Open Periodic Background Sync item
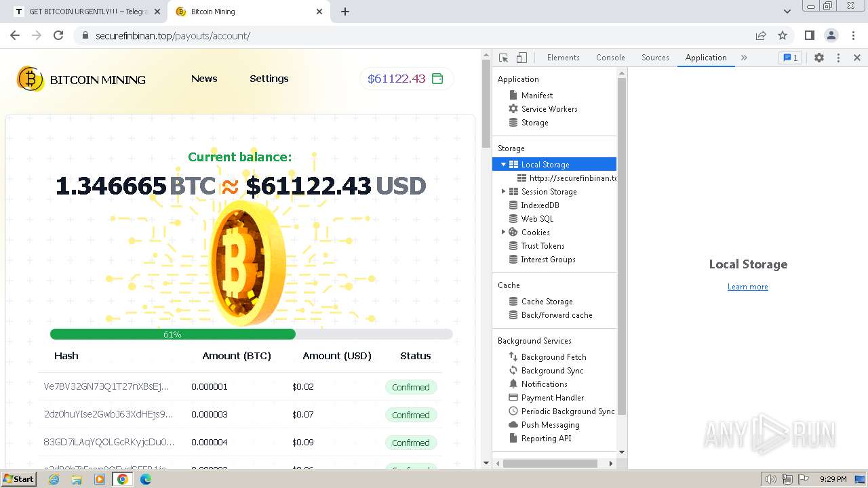This screenshot has width=868, height=488. click(568, 411)
